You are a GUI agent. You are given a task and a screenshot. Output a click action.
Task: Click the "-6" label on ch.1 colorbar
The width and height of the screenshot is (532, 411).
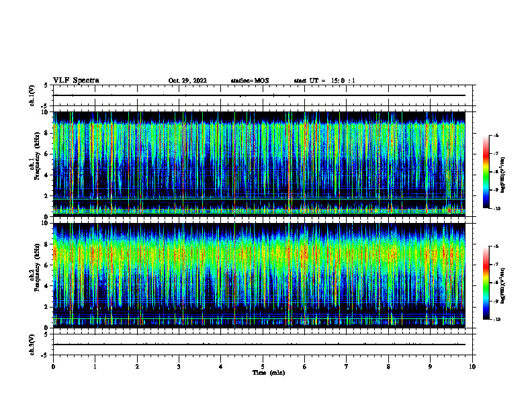496,136
